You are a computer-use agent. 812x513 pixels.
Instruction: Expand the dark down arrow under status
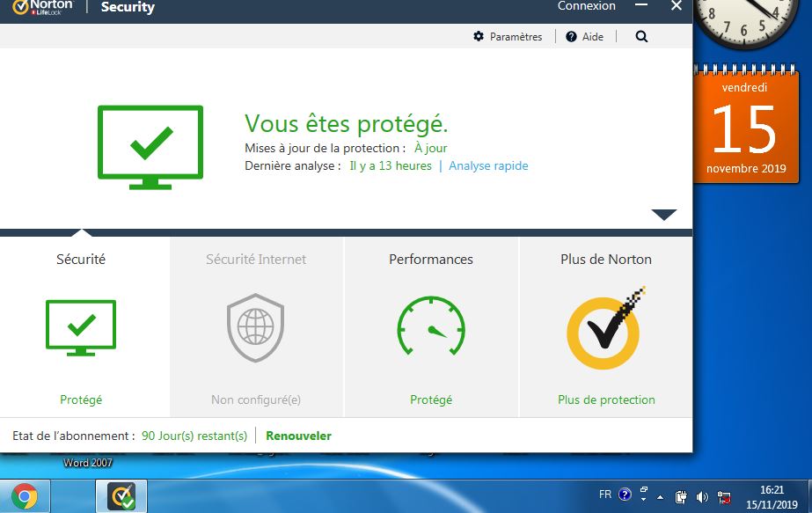tap(664, 215)
